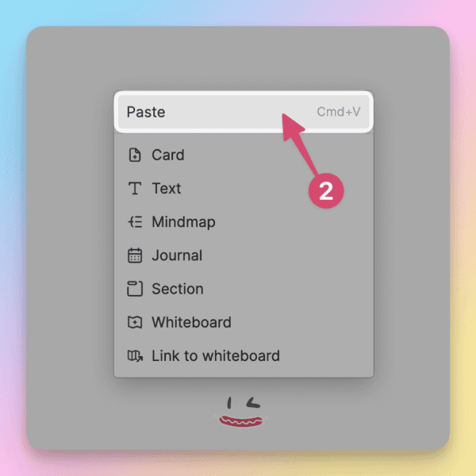Click the winking eyes drawing
This screenshot has height=476, width=476.
coord(244,403)
